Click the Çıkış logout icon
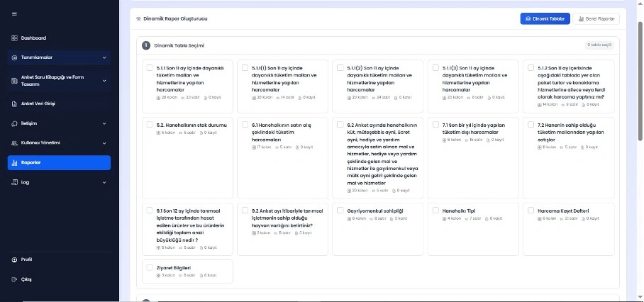Image resolution: width=644 pixels, height=302 pixels. tap(15, 279)
